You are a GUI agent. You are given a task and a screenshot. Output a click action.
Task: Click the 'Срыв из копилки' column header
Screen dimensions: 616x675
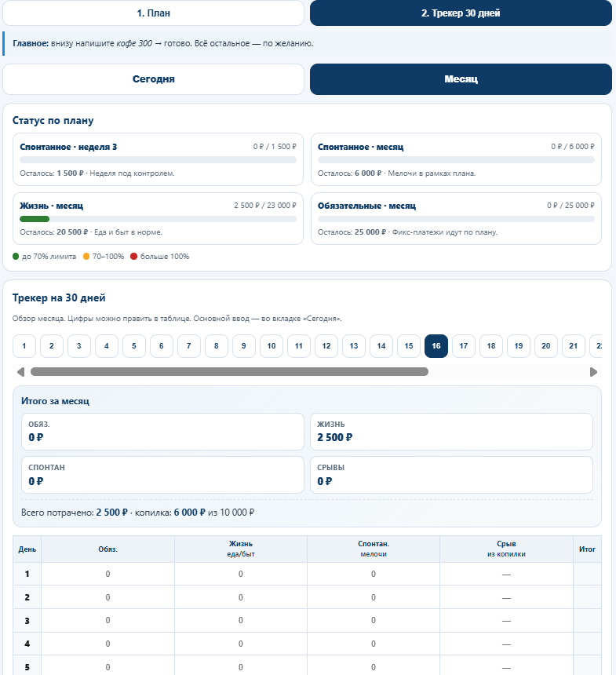coord(506,549)
